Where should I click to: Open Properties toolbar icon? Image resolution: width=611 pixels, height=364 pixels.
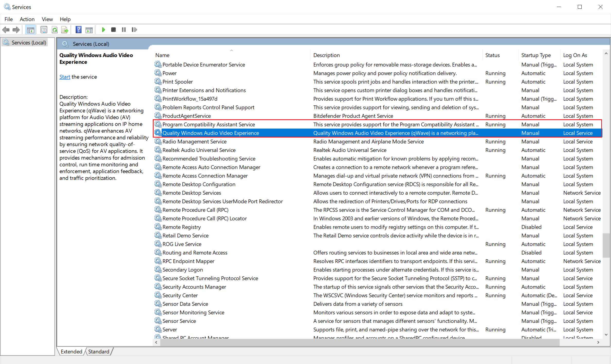44,30
